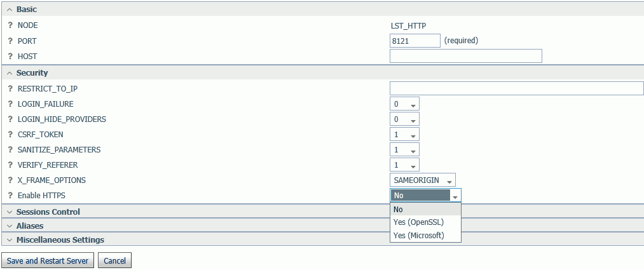Show help for RESTRICT_TO_IP setting
The width and height of the screenshot is (644, 270).
pos(10,89)
